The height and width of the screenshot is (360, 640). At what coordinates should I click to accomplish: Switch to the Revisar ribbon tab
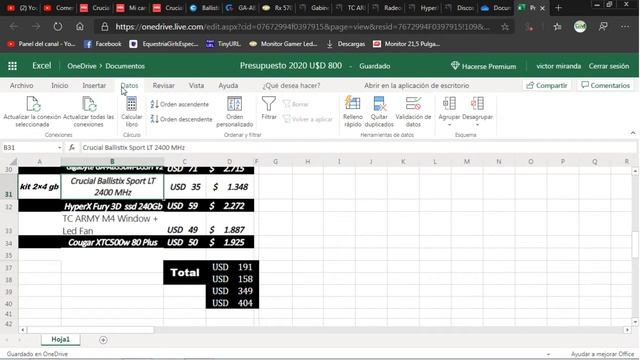(x=164, y=85)
